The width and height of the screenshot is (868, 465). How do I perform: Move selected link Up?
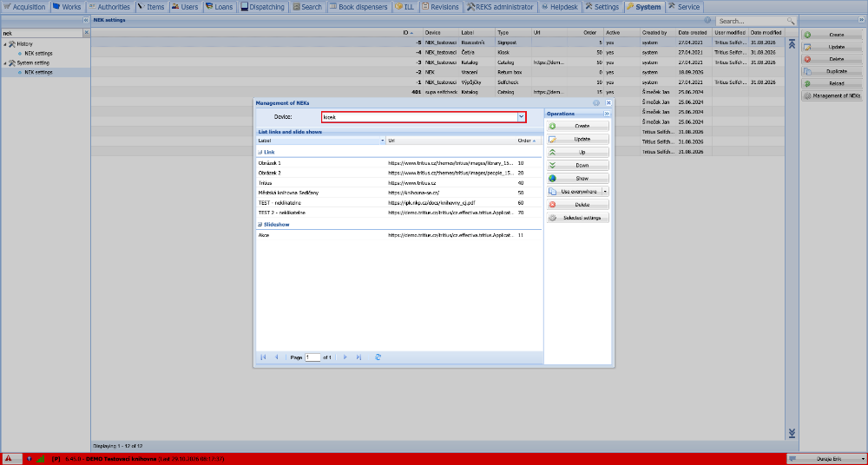pyautogui.click(x=578, y=152)
